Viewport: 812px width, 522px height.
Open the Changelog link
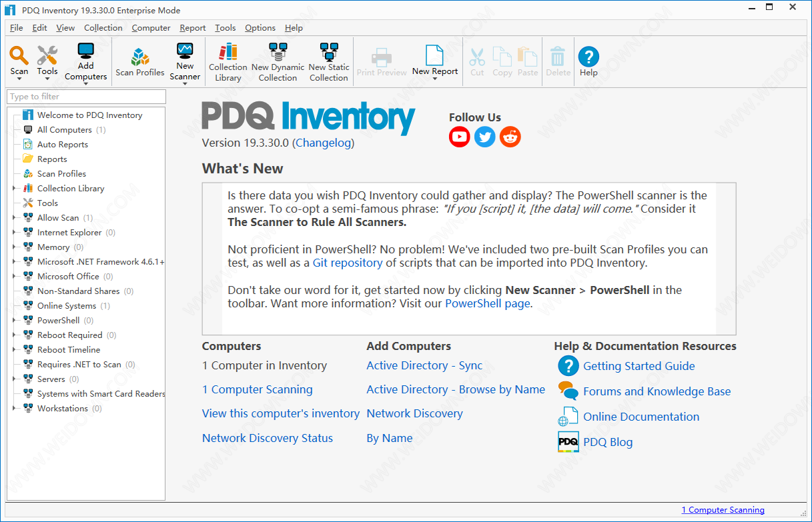point(324,143)
